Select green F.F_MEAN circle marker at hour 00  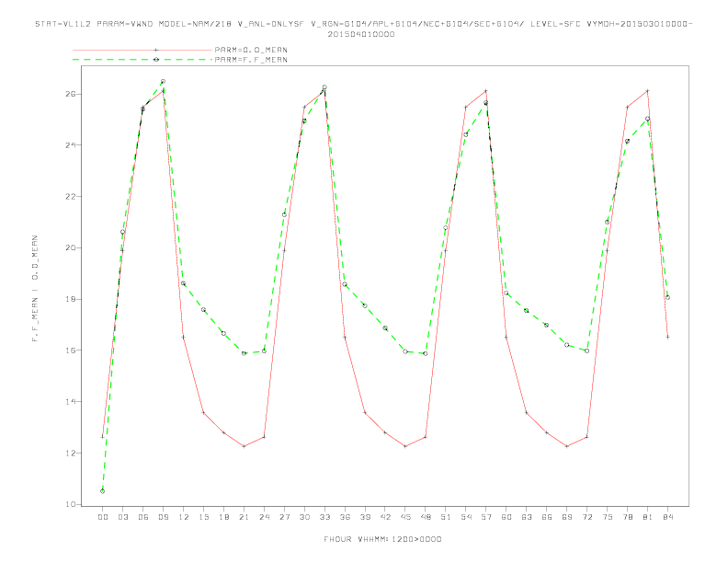(x=103, y=491)
